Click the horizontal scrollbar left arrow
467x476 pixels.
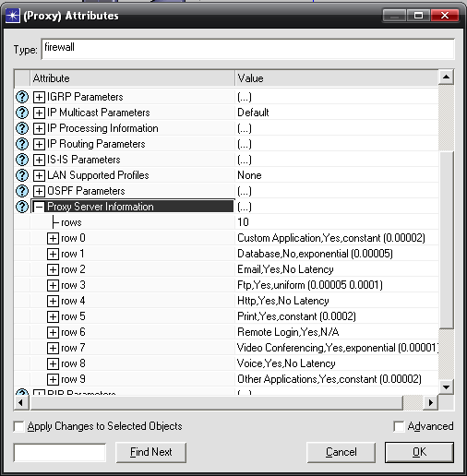pyautogui.click(x=21, y=402)
